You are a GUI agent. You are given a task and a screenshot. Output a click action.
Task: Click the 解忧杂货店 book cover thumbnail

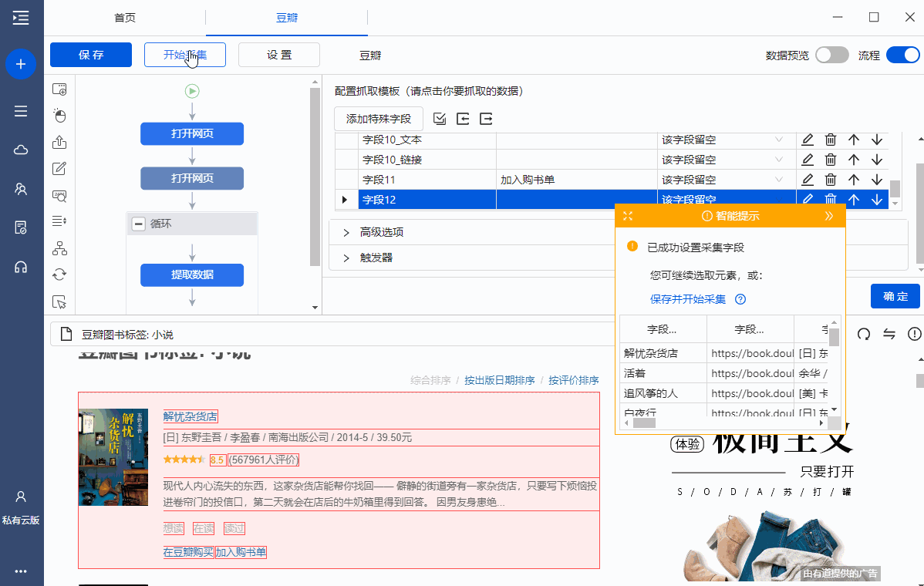113,457
